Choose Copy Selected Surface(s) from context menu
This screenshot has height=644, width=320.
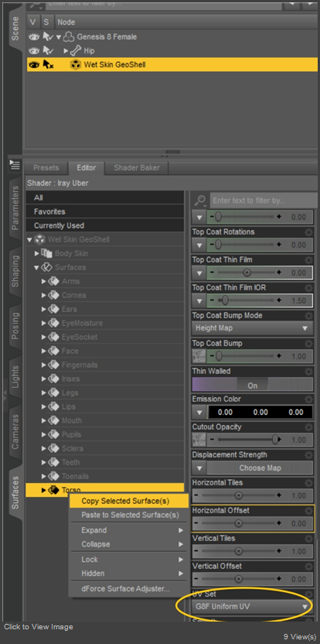pos(125,501)
